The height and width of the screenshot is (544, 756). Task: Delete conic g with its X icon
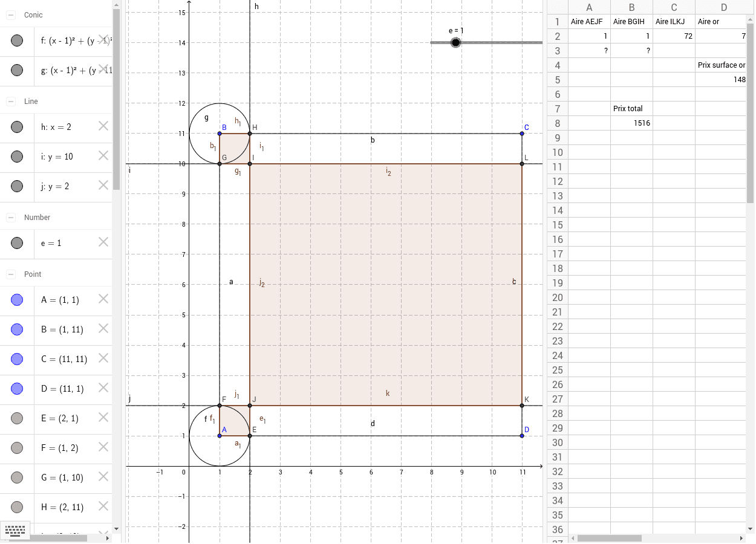coord(103,69)
